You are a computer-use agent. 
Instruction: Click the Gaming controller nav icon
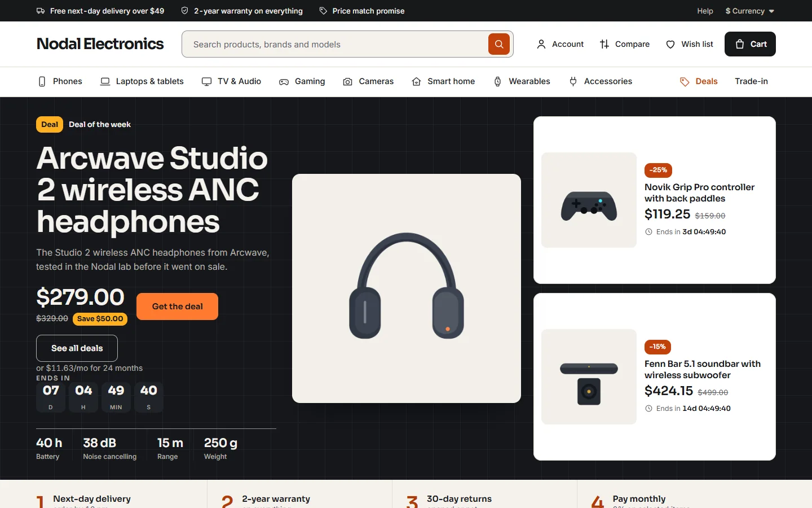click(x=284, y=82)
